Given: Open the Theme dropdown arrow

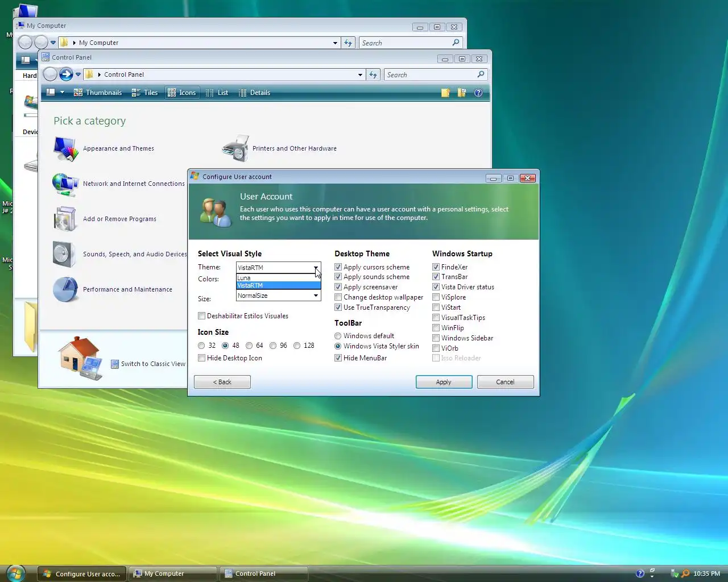Looking at the screenshot, I should coord(316,267).
